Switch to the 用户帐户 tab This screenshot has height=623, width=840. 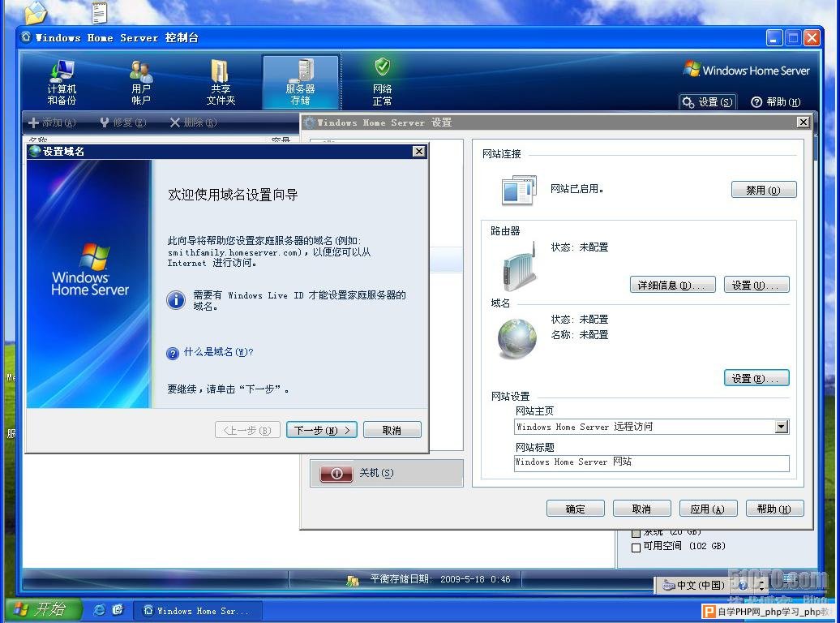click(141, 82)
